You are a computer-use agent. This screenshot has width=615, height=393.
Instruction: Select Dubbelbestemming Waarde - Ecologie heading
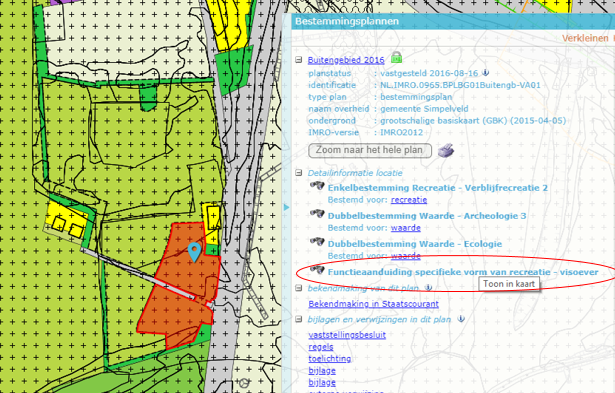(x=415, y=244)
